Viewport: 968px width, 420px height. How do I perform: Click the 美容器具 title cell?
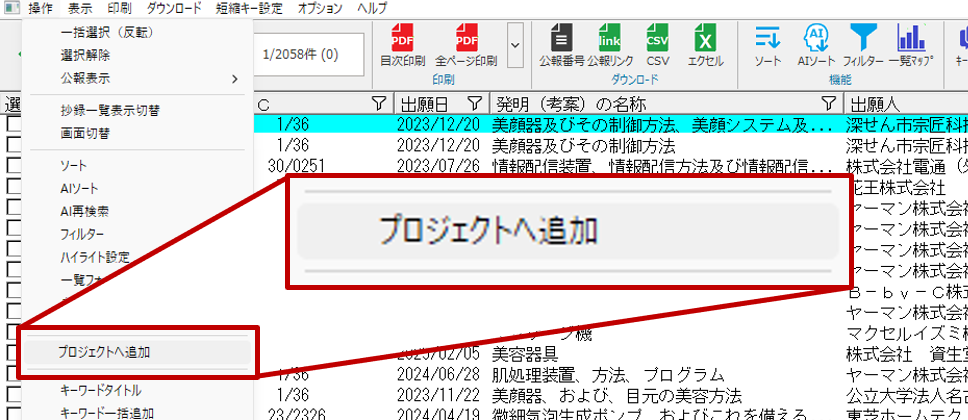[x=525, y=354]
